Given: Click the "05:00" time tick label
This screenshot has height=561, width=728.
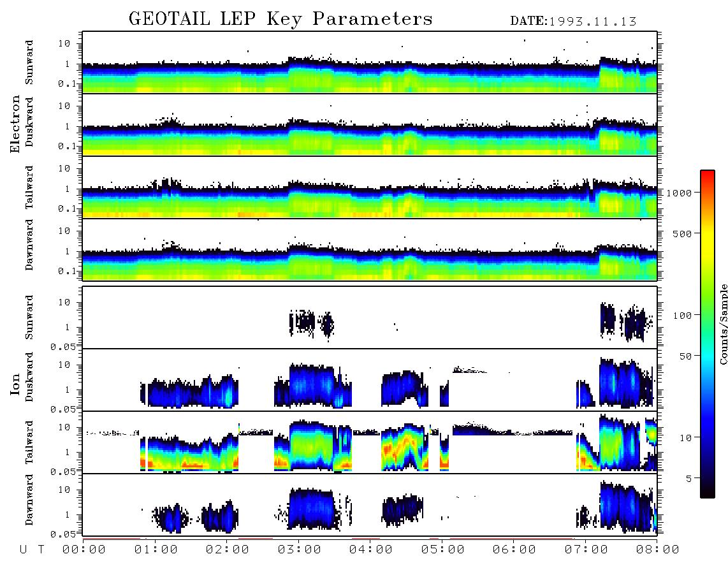Looking at the screenshot, I should [443, 550].
